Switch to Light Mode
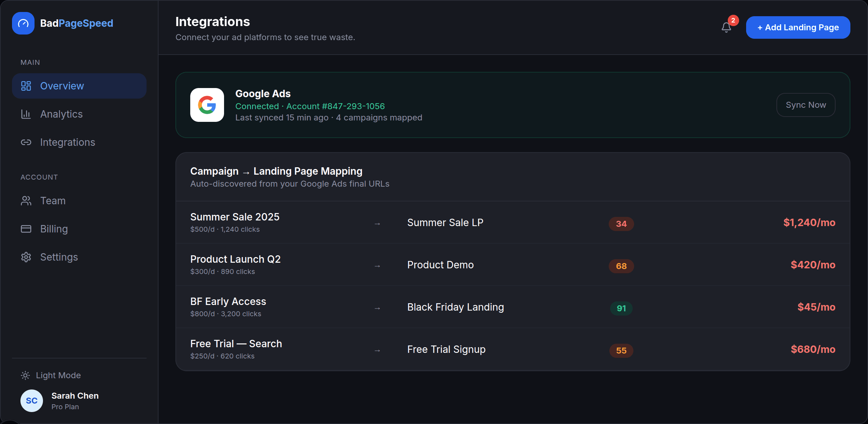The height and width of the screenshot is (424, 868). (51, 375)
